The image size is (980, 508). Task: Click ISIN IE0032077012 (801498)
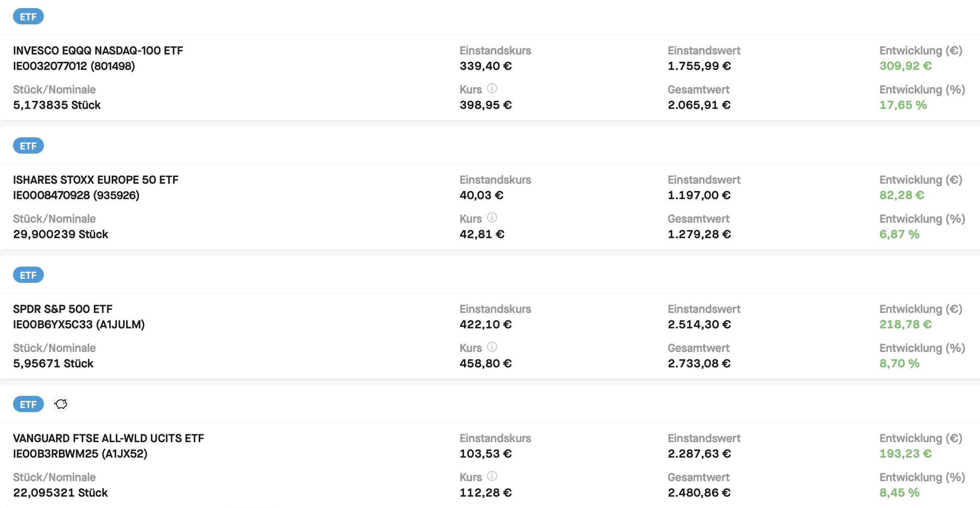tap(74, 66)
